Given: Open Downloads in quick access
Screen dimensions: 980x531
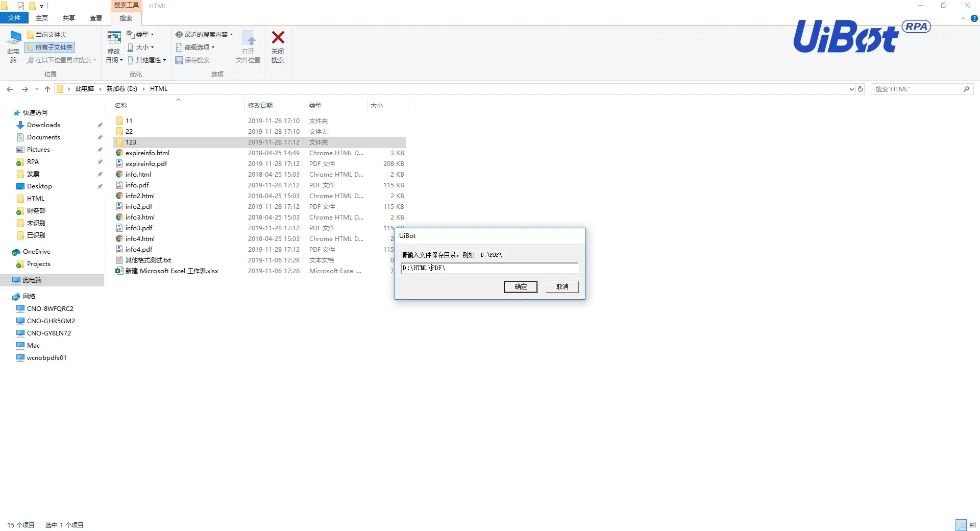Looking at the screenshot, I should 43,125.
